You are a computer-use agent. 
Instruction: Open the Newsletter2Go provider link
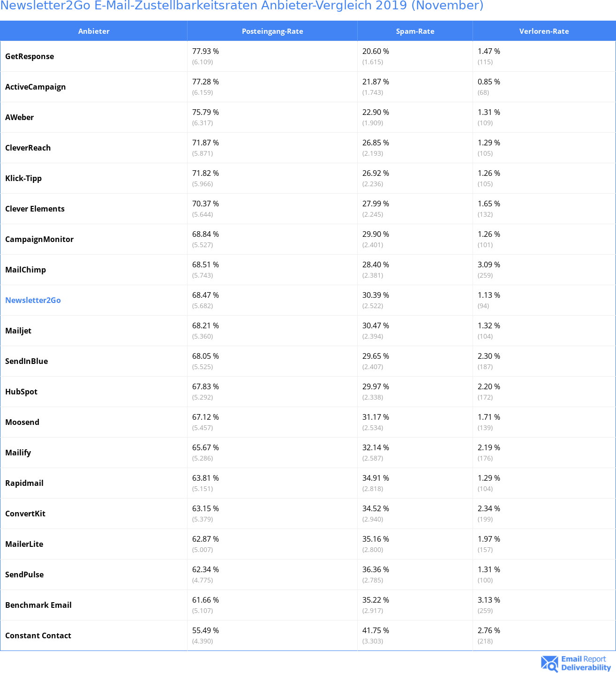click(33, 300)
